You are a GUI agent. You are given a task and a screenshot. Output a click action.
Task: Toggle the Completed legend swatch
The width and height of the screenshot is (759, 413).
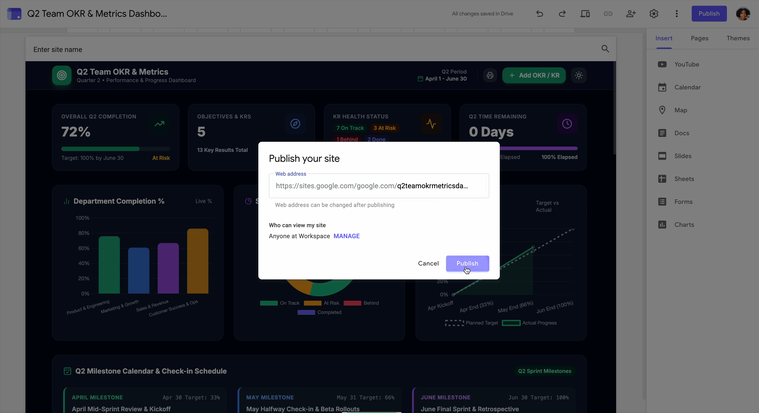tap(306, 312)
